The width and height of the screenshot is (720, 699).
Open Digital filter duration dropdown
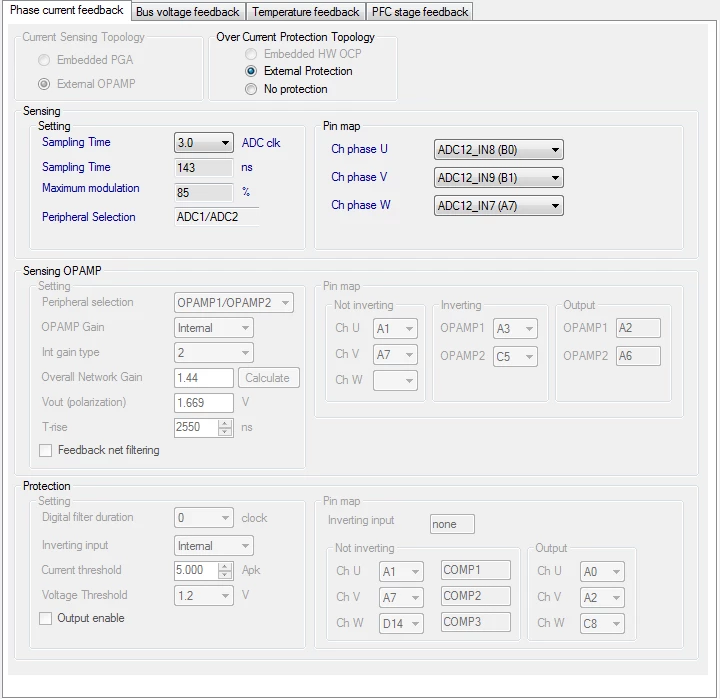(x=204, y=518)
